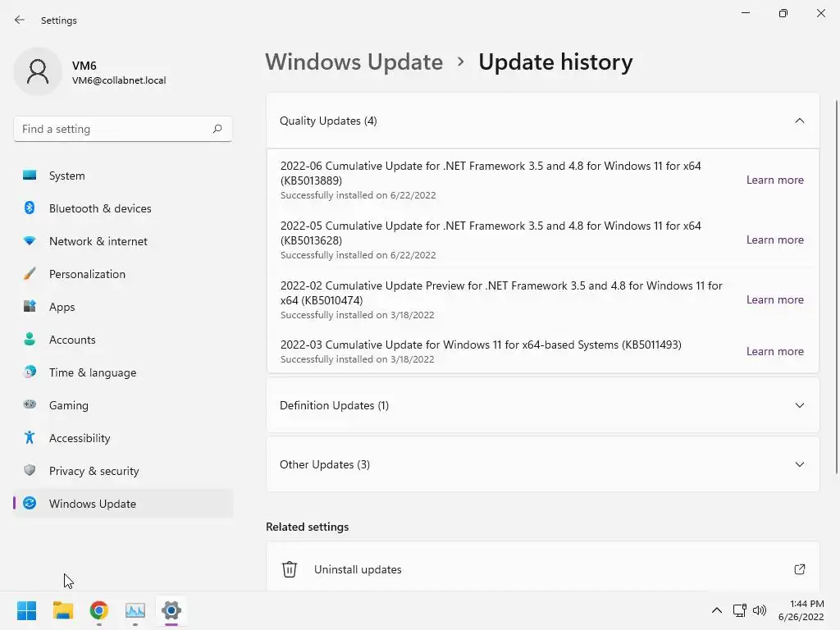This screenshot has height=630, width=840.
Task: Click the Accessibility figure icon
Action: tap(30, 438)
